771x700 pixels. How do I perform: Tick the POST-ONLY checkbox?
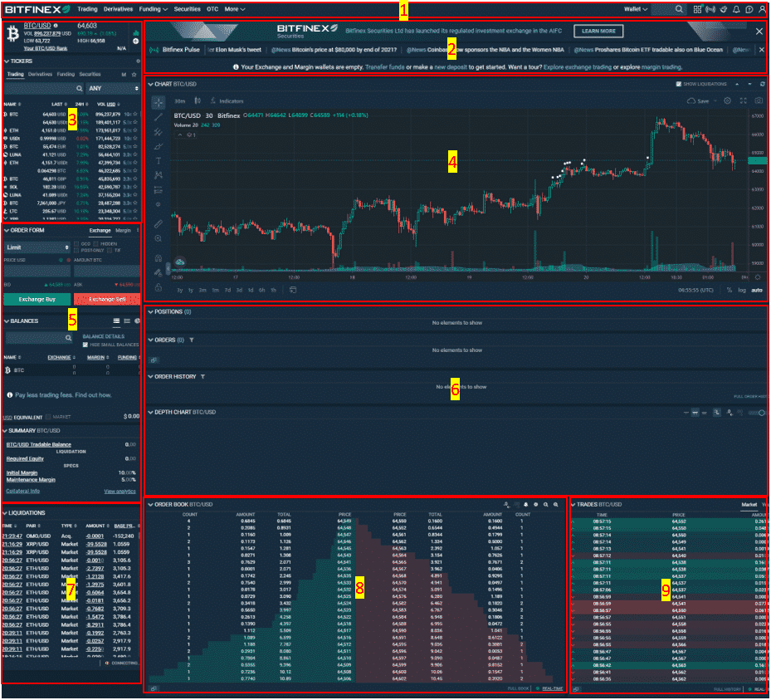tap(76, 251)
